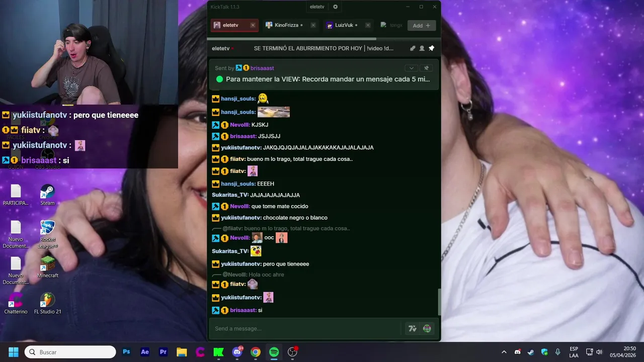Open the Kick emote picker icon

click(427, 329)
